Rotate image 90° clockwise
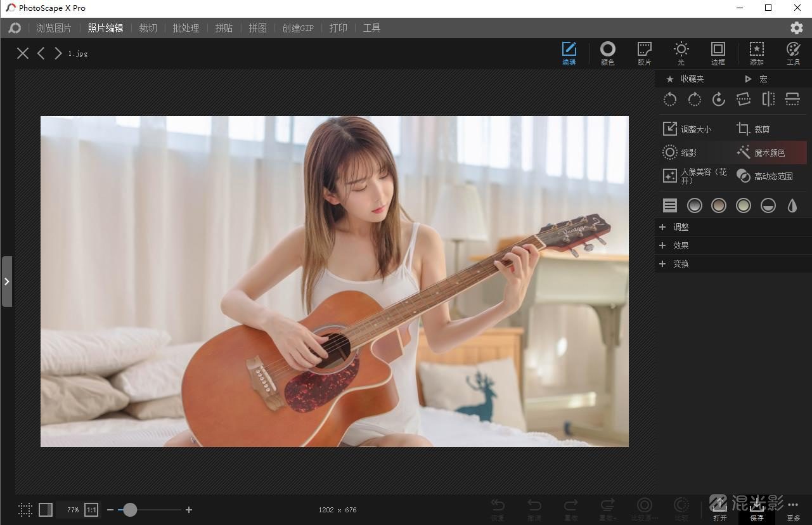This screenshot has width=812, height=525. point(694,99)
